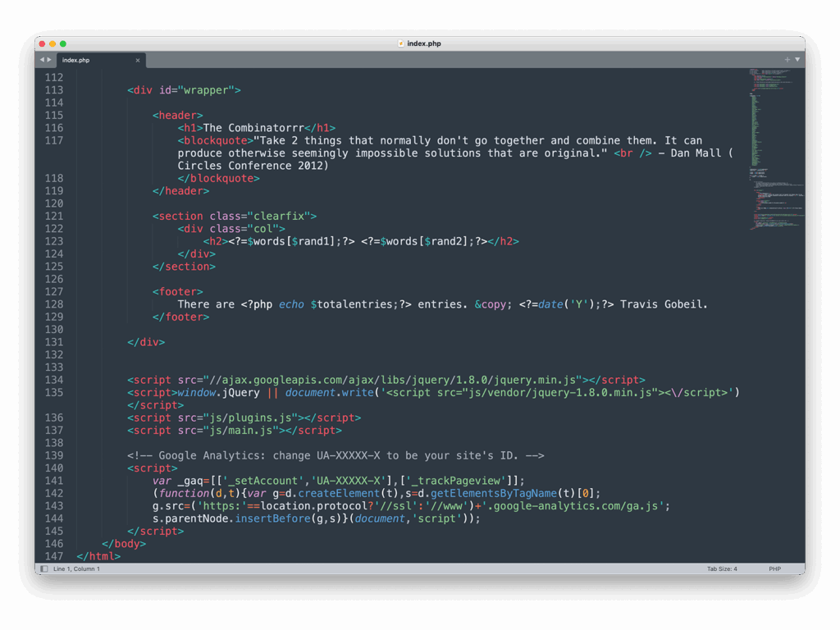Click "location.protocol" in the code

coord(313,505)
